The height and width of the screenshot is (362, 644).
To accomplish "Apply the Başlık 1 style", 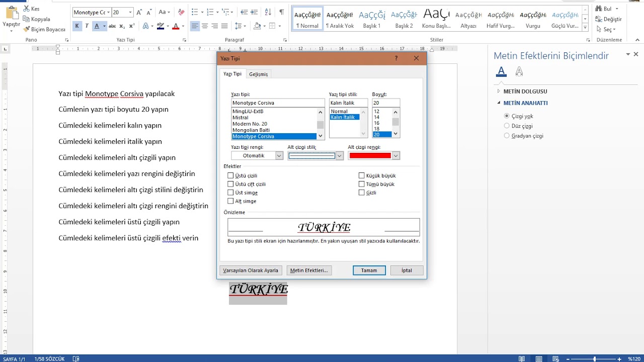I will pyautogui.click(x=372, y=19).
